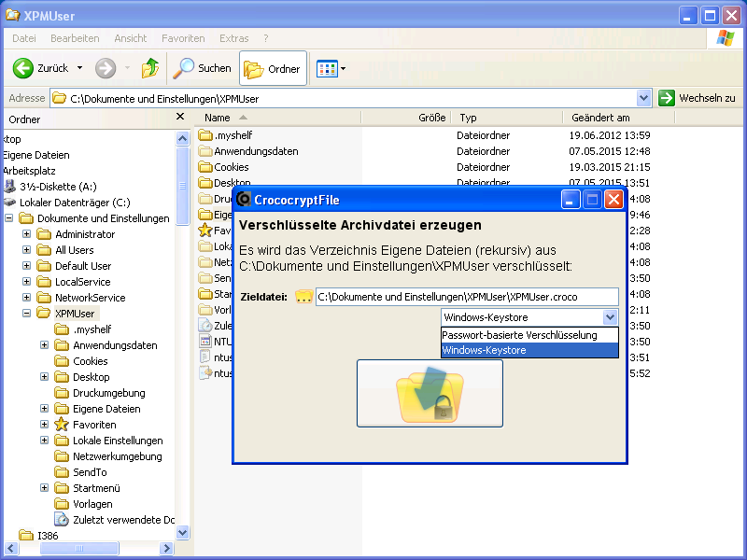Viewport: 747px width, 560px height.
Task: Select Passwort-basierte Verschlüsselung option
Action: click(x=529, y=335)
